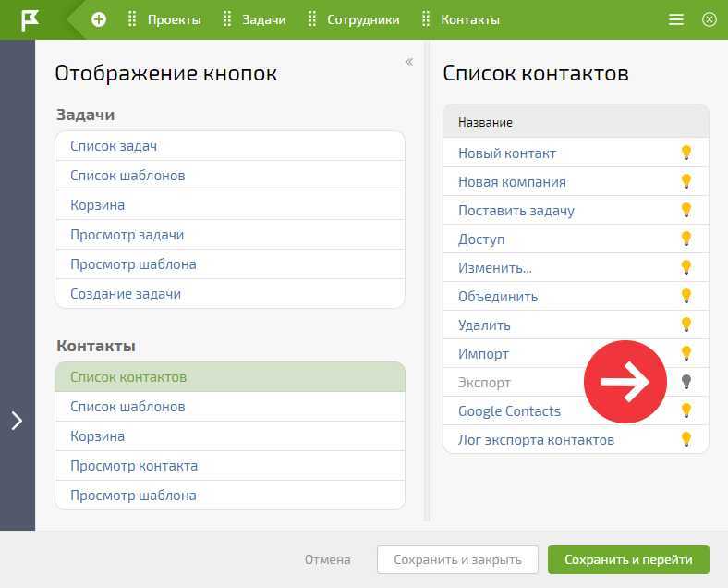The image size is (728, 588).
Task: Click the plus add icon in header
Action: click(99, 19)
